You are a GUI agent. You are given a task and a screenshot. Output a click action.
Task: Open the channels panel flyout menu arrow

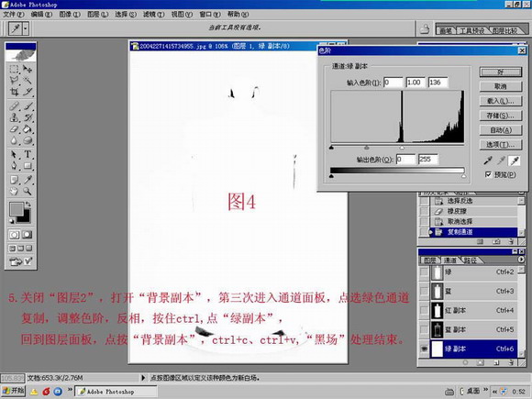[521, 260]
